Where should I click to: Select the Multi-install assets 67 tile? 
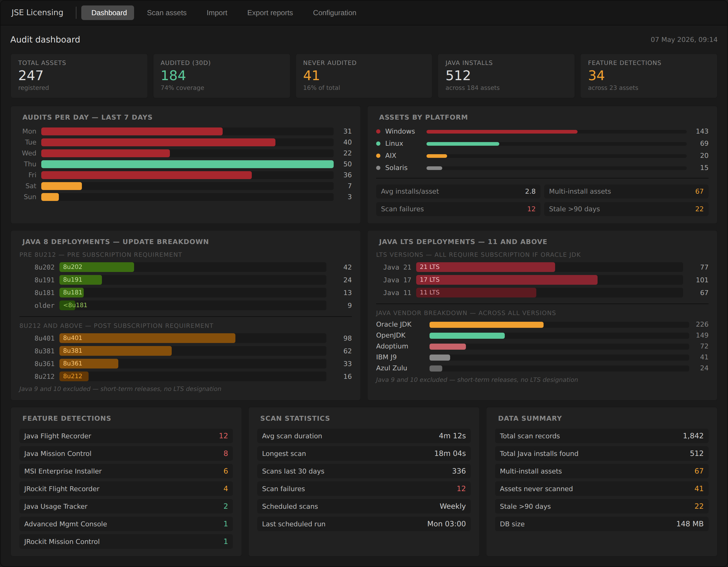[x=626, y=192]
